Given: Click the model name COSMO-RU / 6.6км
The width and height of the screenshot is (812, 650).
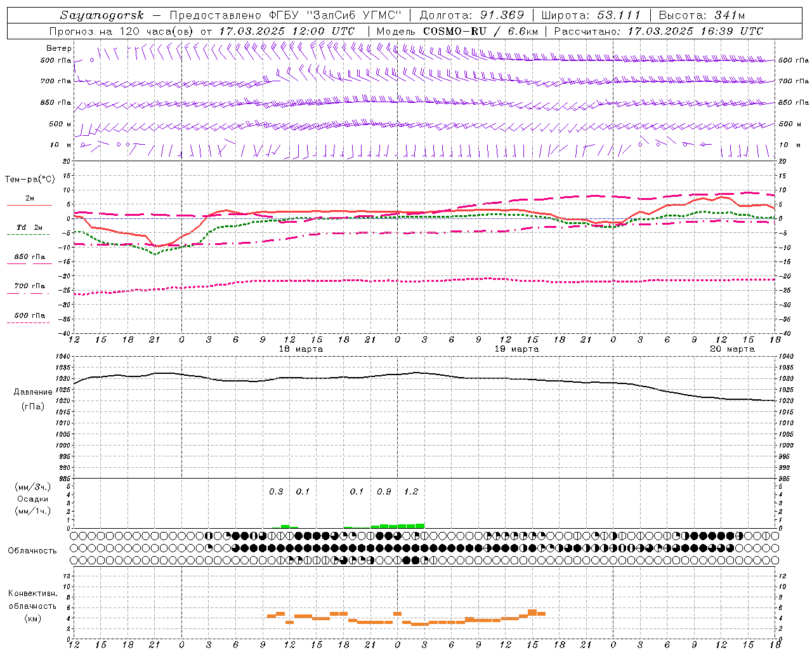Looking at the screenshot, I should click(x=480, y=31).
